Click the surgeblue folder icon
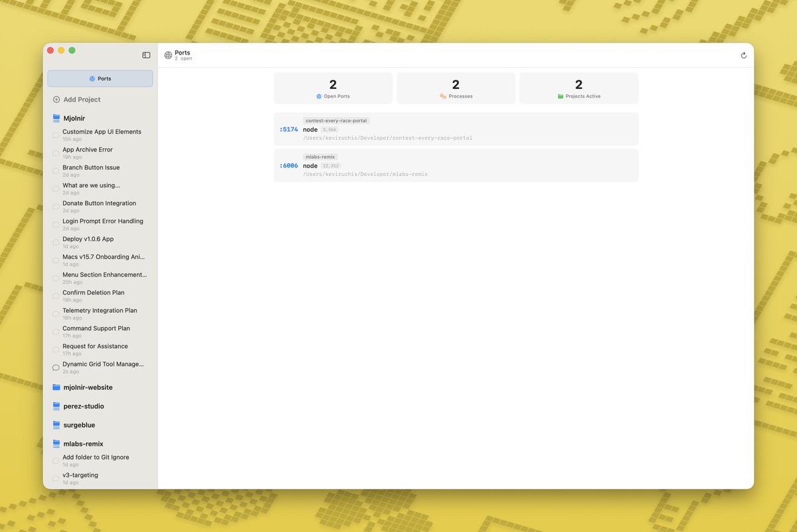797x532 pixels. 56,425
